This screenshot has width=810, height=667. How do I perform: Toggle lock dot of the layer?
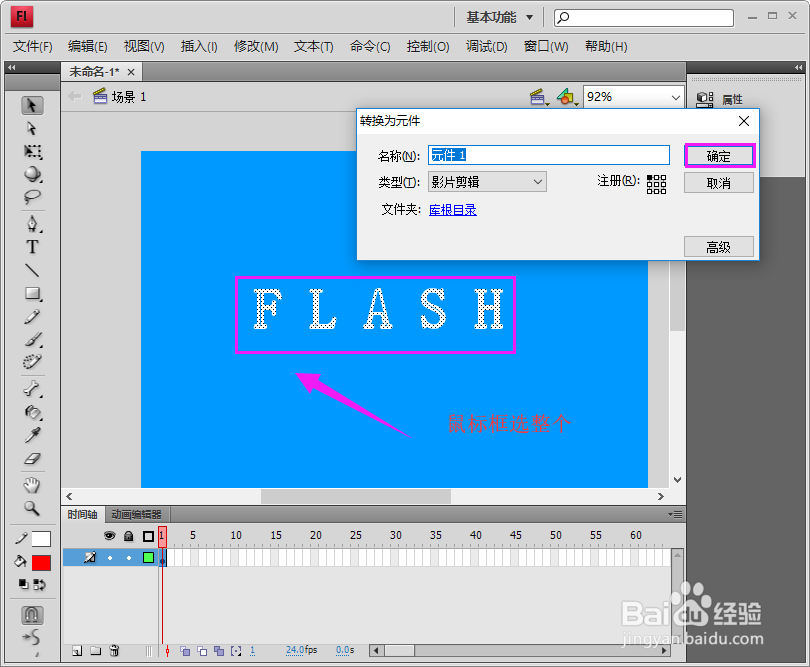click(129, 558)
